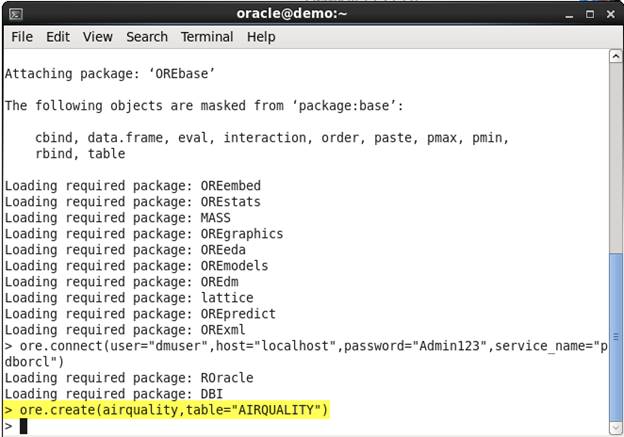Open the Edit menu
The height and width of the screenshot is (437, 624).
point(58,37)
